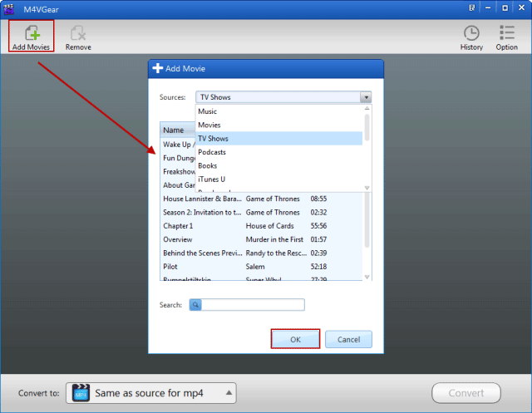
Task: Click the 52:18 duration cell
Action: [x=318, y=267]
